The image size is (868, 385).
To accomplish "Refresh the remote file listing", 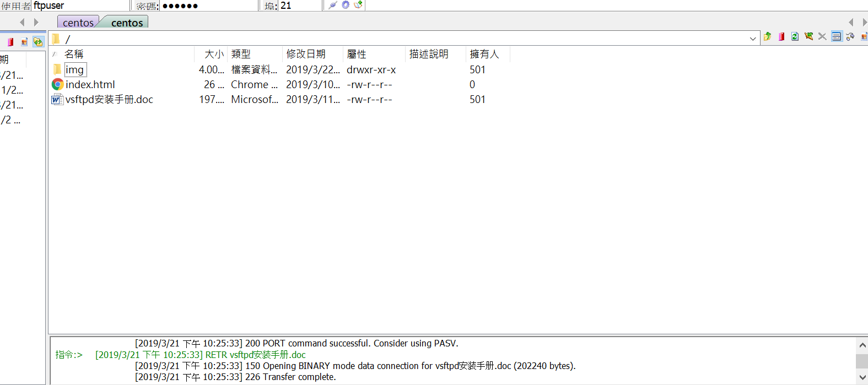I will 795,36.
